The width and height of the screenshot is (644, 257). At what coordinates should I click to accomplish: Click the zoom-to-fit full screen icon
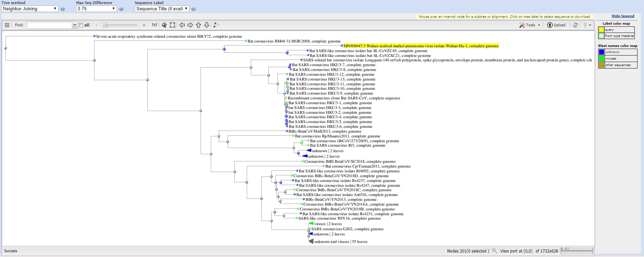tap(172, 25)
